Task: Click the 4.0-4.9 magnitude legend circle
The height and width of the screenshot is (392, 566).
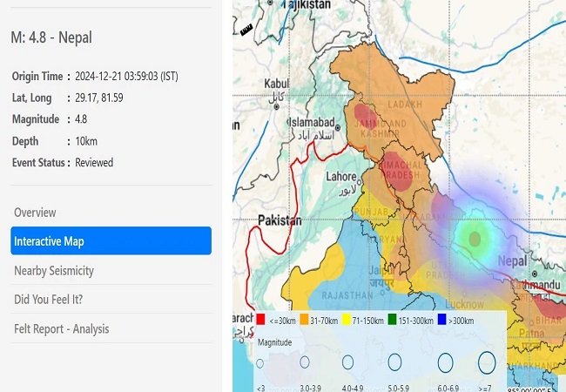Action: pos(347,362)
